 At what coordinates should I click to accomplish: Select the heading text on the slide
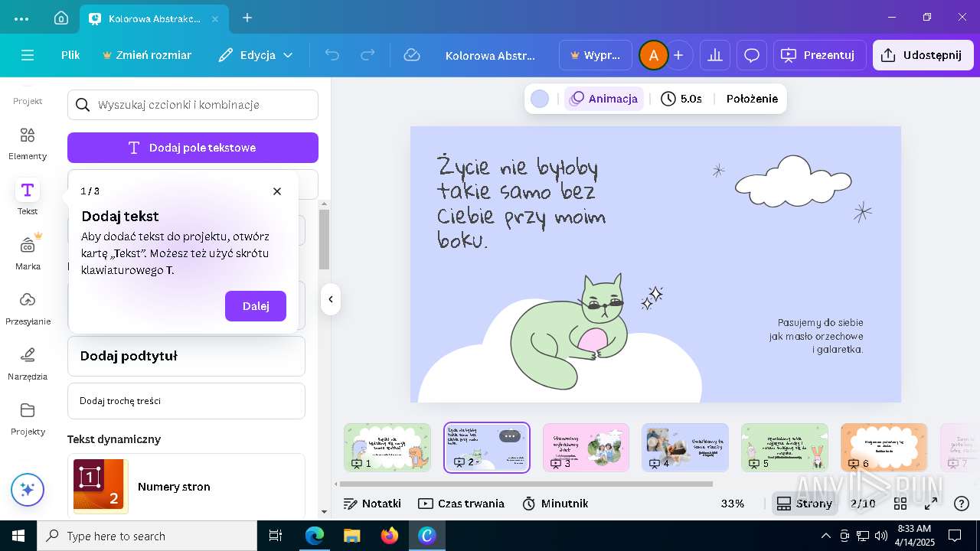[521, 203]
